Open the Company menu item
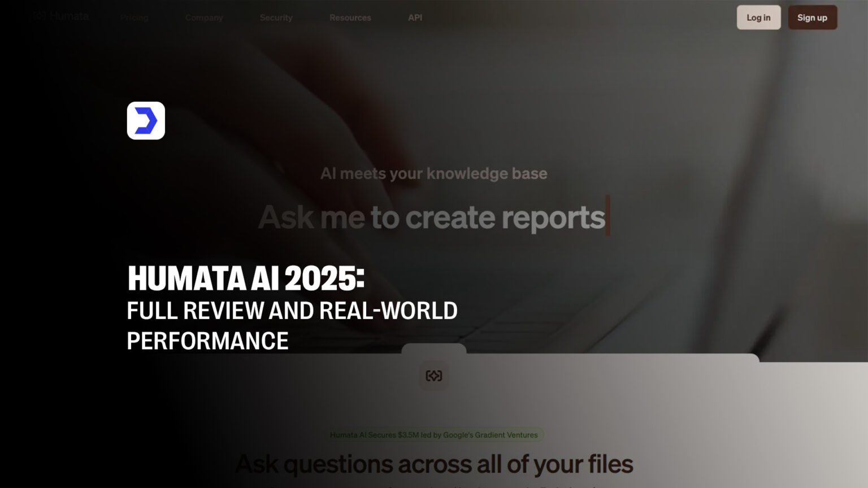This screenshot has width=868, height=488. tap(204, 18)
